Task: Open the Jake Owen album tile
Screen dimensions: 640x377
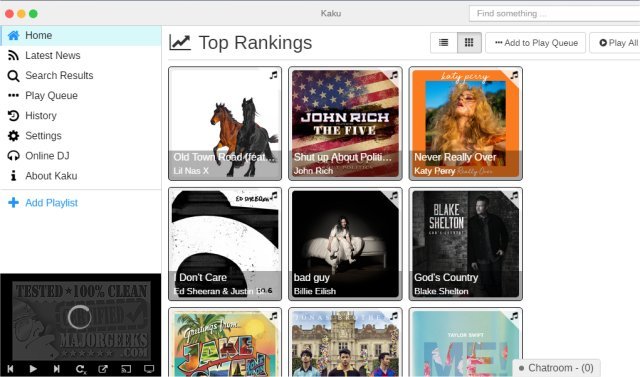Action: [225, 343]
